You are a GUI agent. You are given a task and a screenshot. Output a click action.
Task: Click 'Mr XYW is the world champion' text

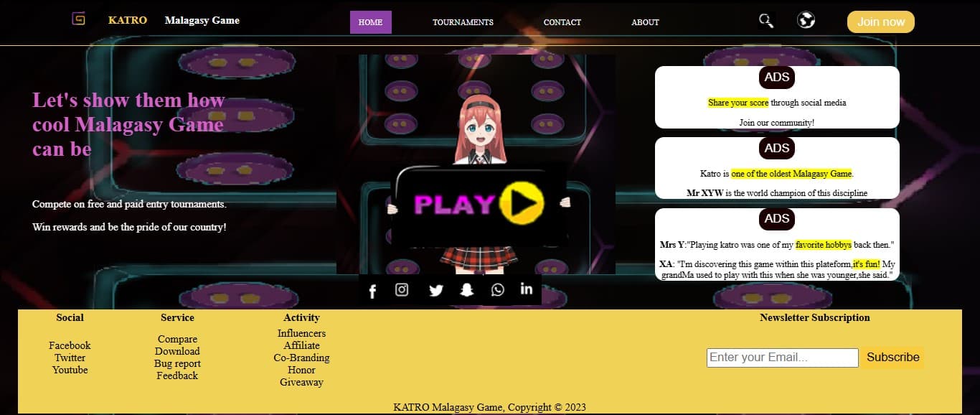point(777,193)
